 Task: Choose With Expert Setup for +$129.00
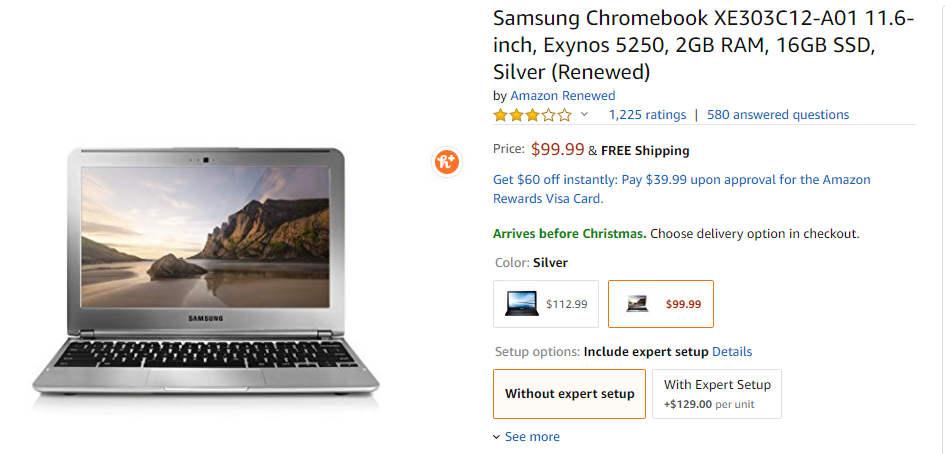[716, 394]
